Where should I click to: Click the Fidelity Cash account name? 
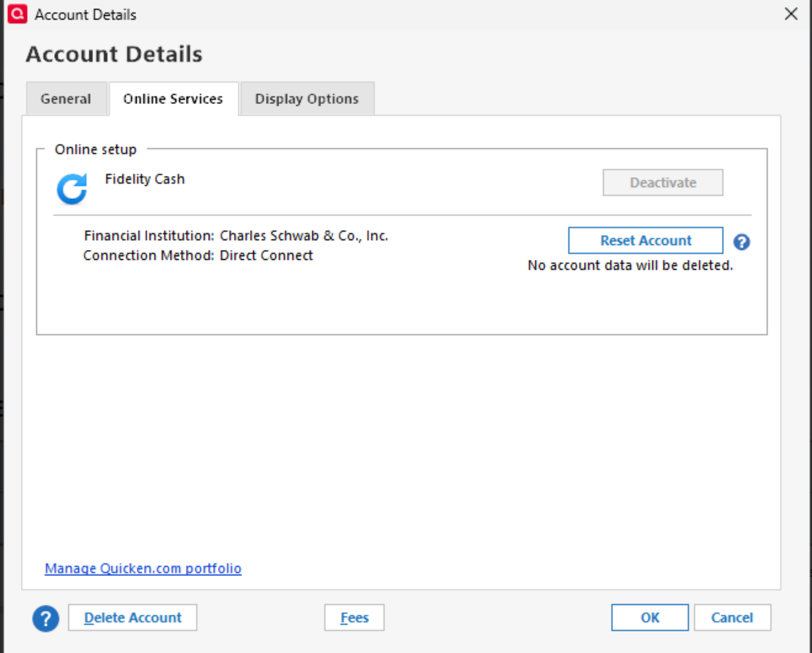tap(145, 179)
